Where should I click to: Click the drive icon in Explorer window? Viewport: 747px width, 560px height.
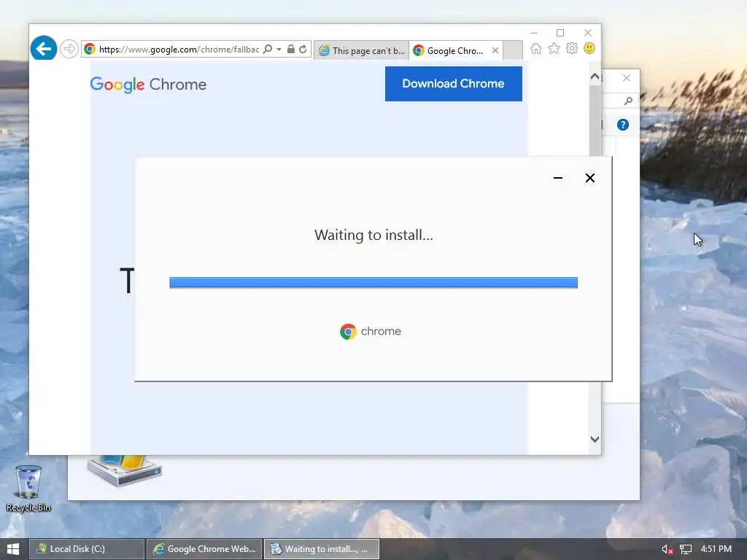pos(124,470)
